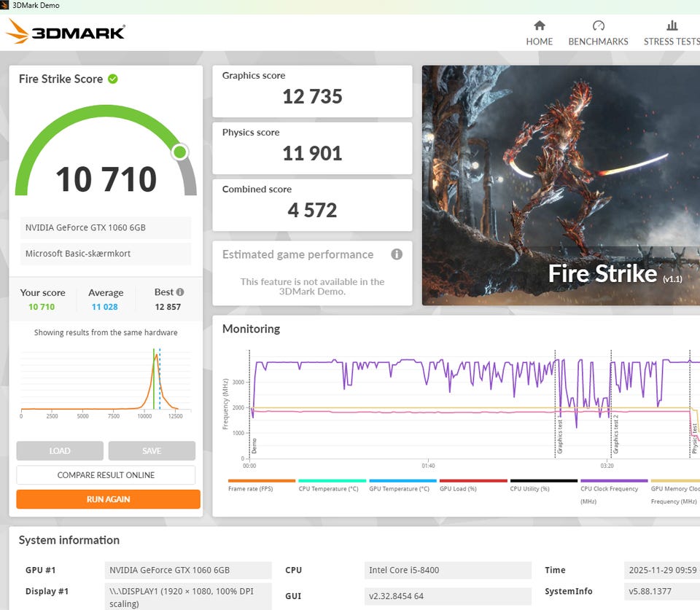The width and height of the screenshot is (700, 610).
Task: Click the Graphics score 12 735 value
Action: coord(313,96)
